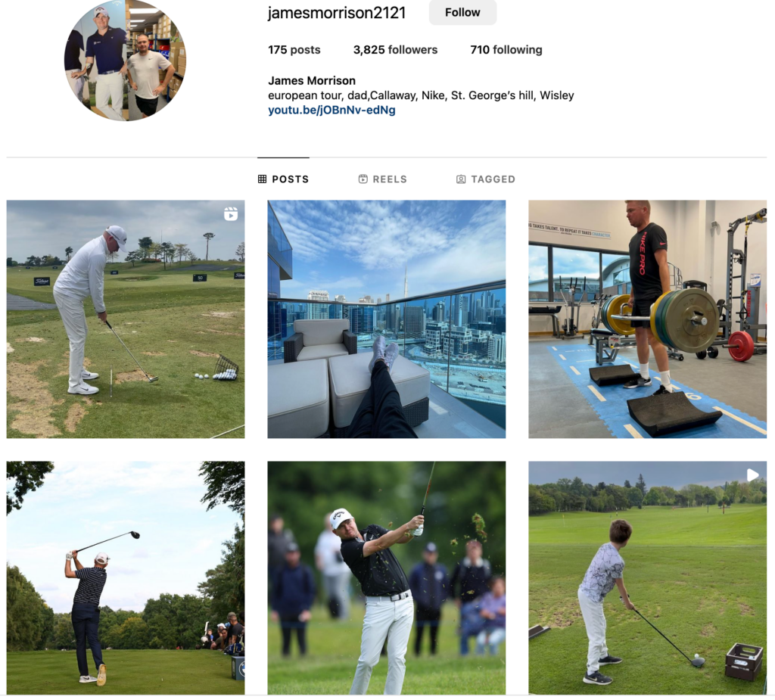The image size is (775, 700).
Task: Click the Reels tab icon
Action: [363, 179]
